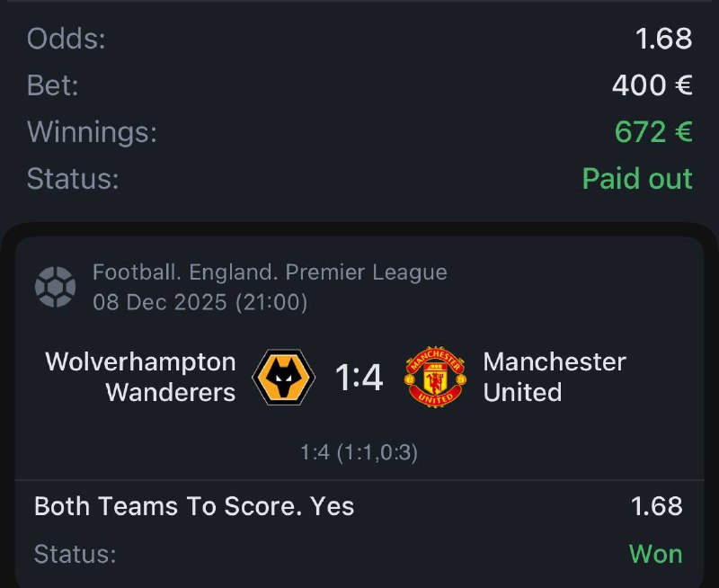Viewport: 719px width, 588px height.
Task: Tap Both Teams To Score. Yes
Action: [194, 506]
